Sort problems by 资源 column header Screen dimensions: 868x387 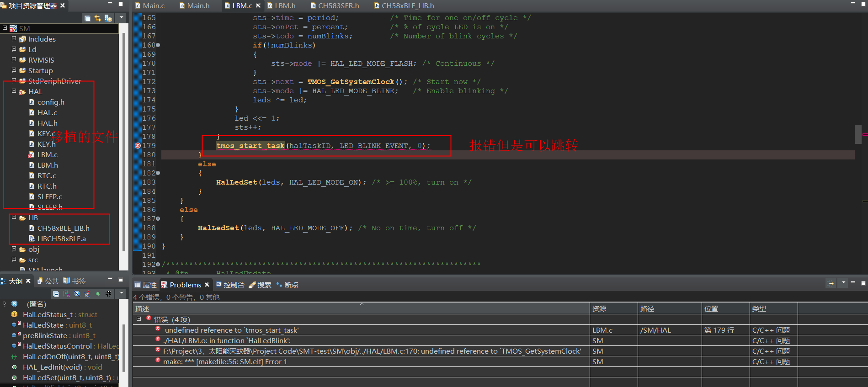[614, 308]
